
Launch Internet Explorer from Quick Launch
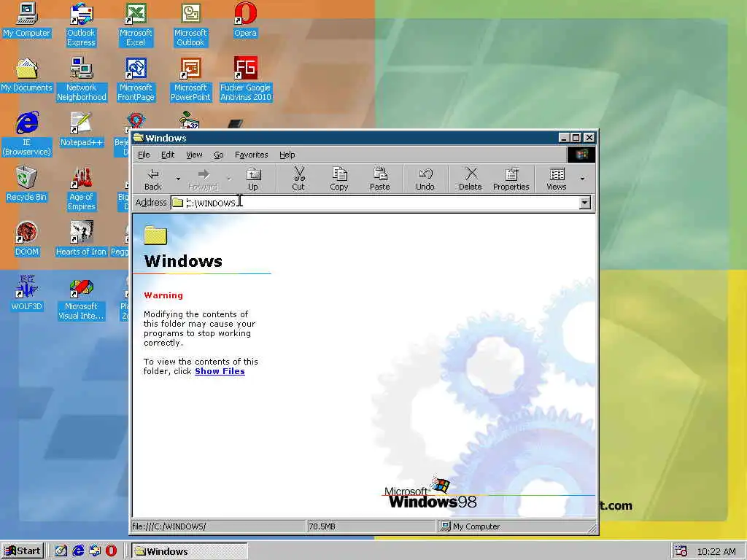[x=78, y=551]
